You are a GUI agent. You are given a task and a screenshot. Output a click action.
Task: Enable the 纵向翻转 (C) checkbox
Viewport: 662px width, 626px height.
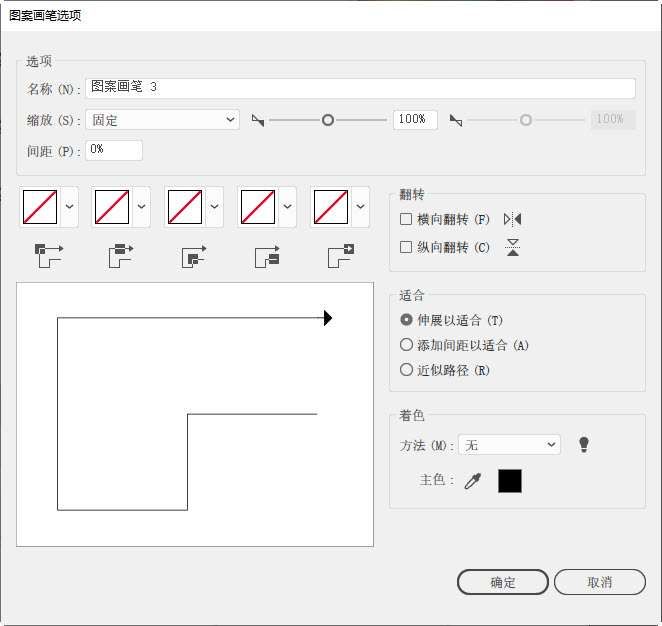pos(406,247)
